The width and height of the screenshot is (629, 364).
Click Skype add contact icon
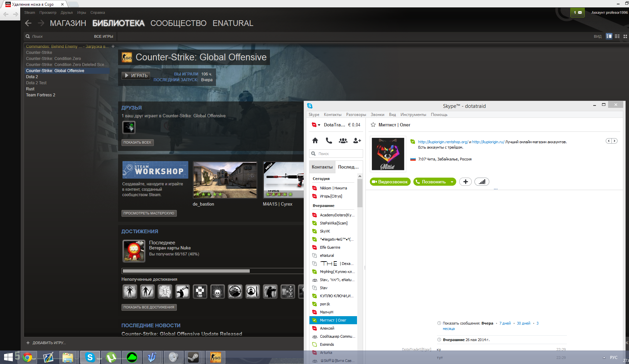pos(357,141)
